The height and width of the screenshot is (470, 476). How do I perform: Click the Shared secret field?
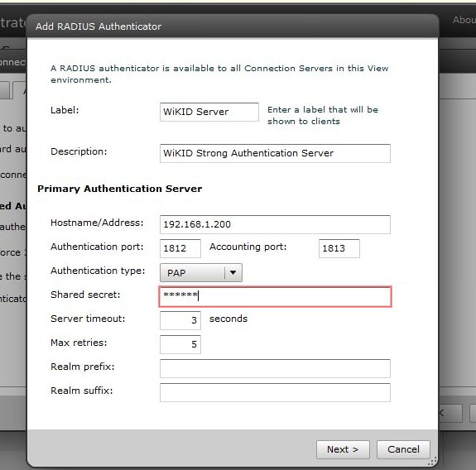(x=275, y=296)
